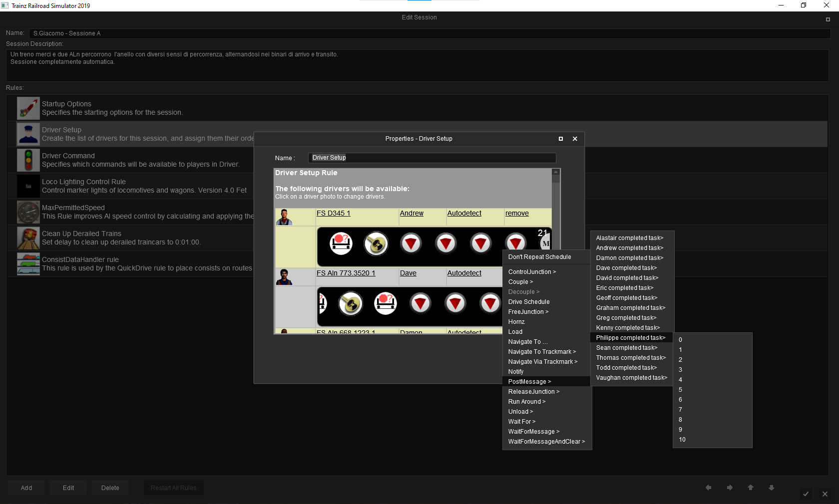Click the Edit rule button
839x504 pixels.
[68, 488]
